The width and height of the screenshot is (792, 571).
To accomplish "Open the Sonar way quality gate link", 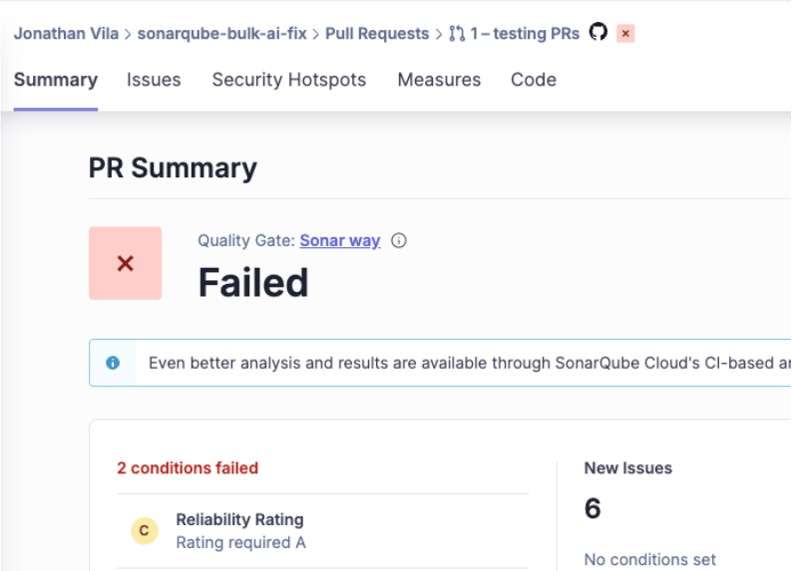I will [340, 240].
